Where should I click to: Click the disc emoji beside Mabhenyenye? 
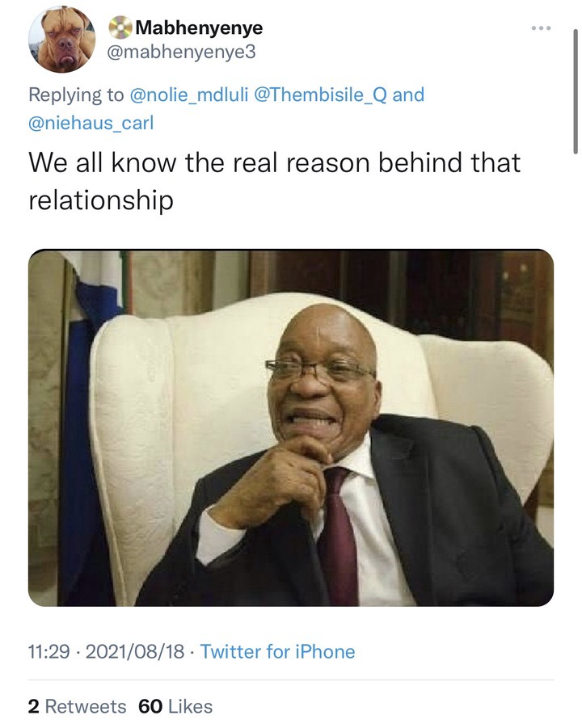[121, 27]
